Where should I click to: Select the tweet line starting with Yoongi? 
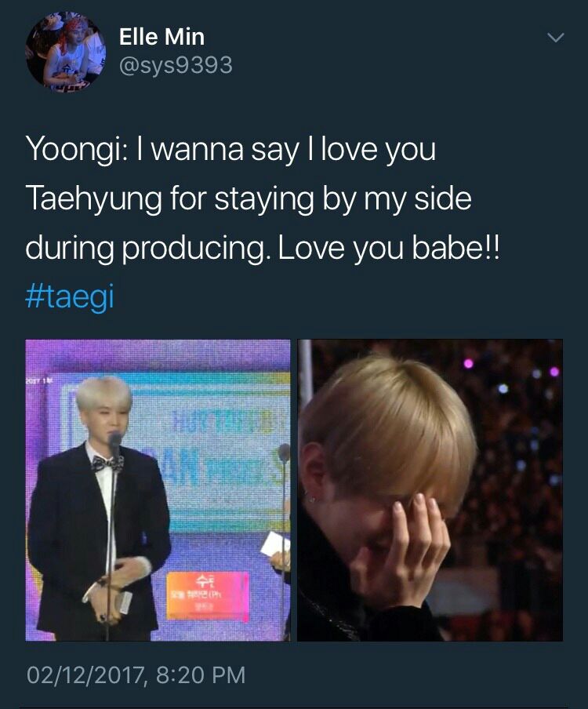click(x=231, y=150)
